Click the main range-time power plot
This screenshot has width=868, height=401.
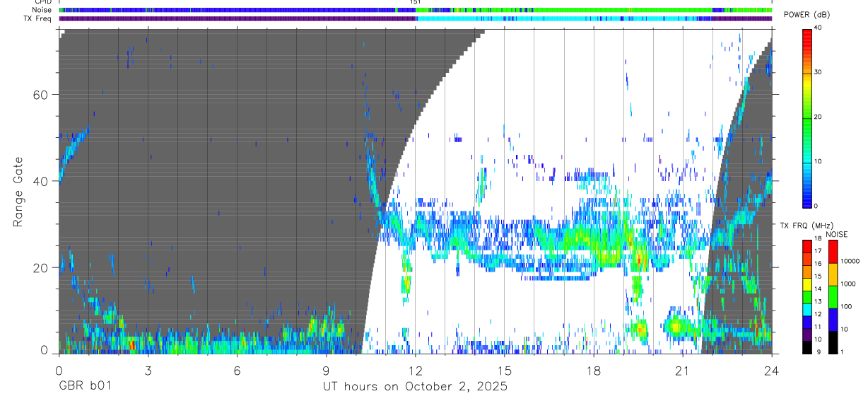tap(416, 191)
